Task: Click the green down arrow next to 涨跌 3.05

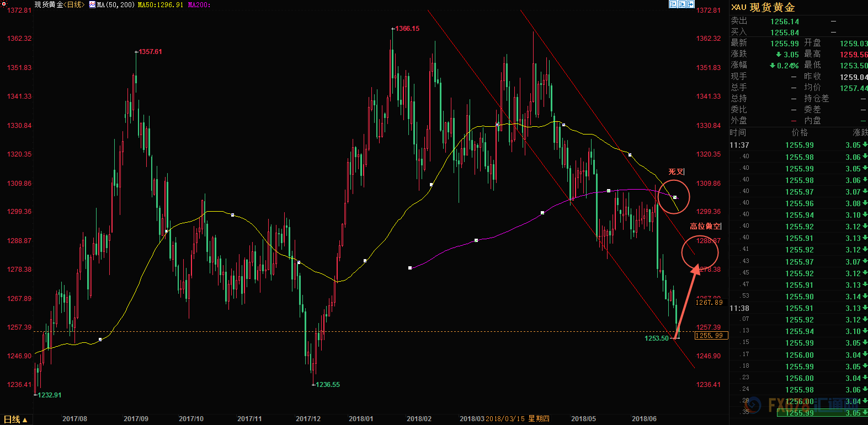Action: (x=779, y=54)
